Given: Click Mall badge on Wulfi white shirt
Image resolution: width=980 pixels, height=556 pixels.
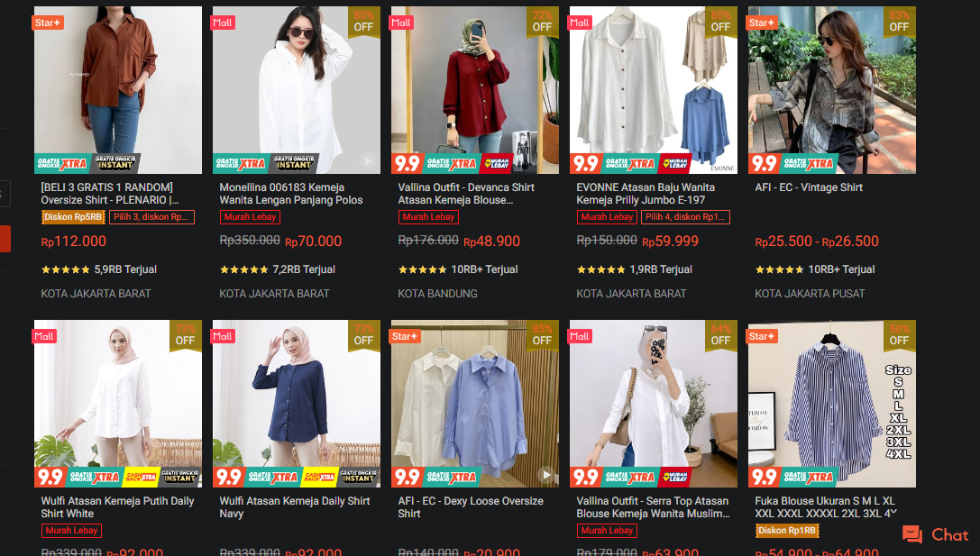Looking at the screenshot, I should coord(44,336).
